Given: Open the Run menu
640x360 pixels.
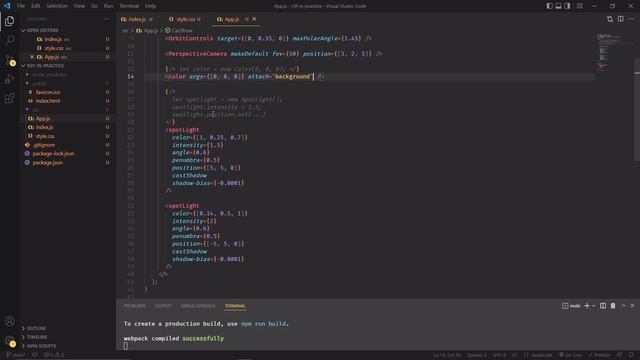Looking at the screenshot, I should tap(109, 6).
